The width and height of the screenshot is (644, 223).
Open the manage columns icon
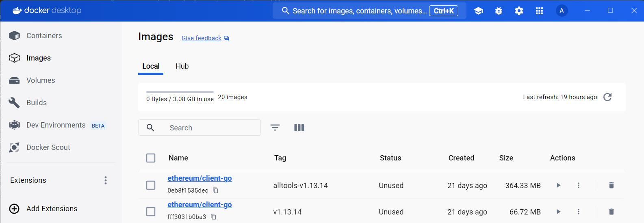[x=299, y=128]
